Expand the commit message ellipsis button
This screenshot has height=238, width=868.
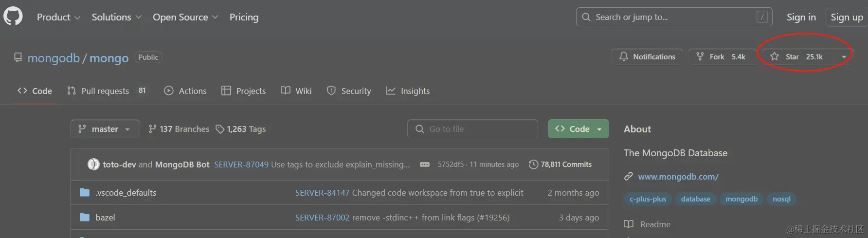[x=425, y=165]
